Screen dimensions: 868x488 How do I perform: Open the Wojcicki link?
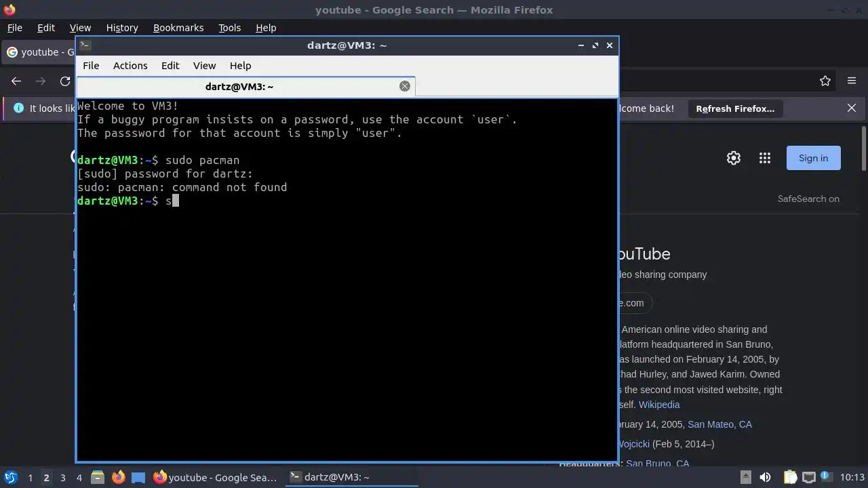pos(633,444)
